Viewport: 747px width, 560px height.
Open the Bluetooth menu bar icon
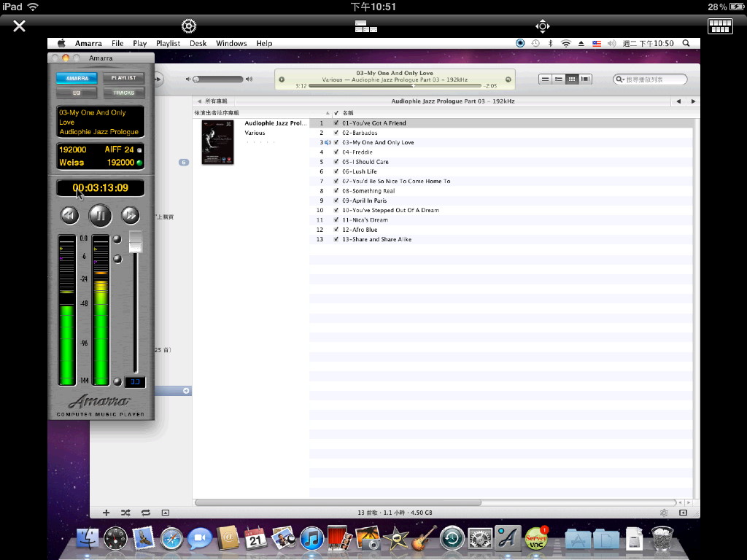click(x=550, y=43)
